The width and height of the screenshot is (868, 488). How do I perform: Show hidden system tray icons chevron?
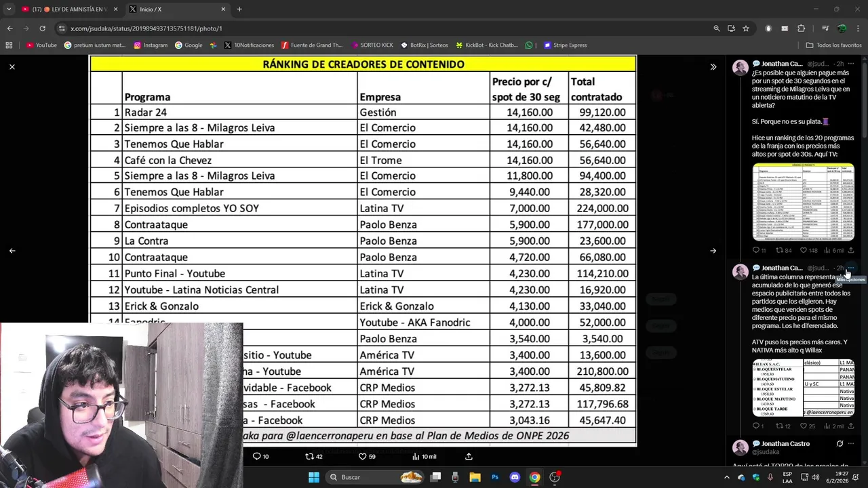726,477
